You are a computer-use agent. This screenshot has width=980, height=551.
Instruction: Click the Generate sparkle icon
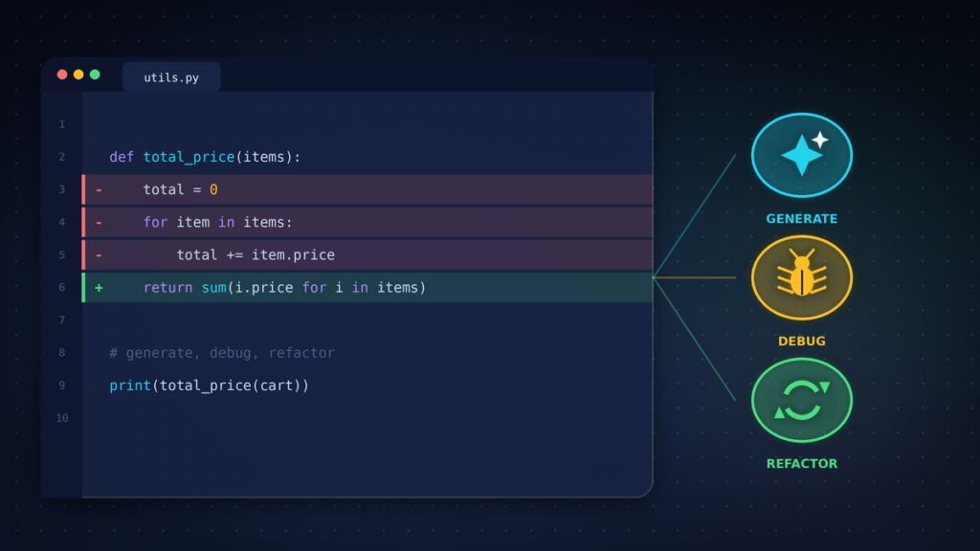coord(802,155)
